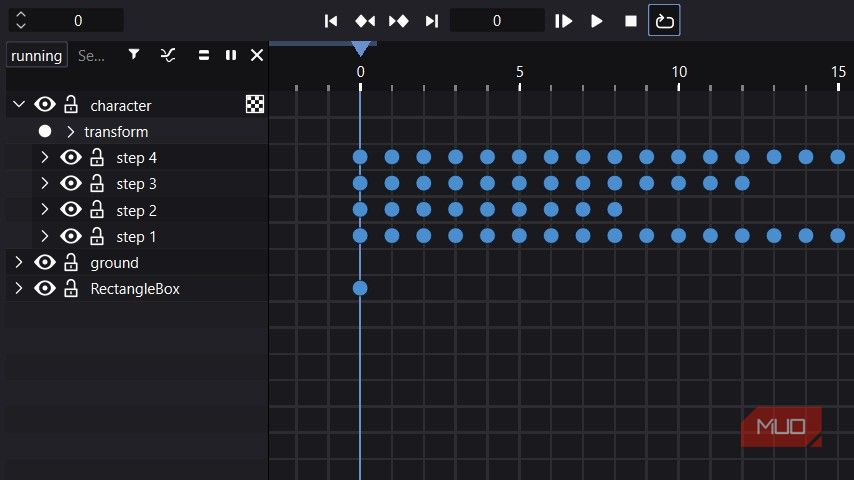854x480 pixels.
Task: Hide the step 3 layer
Action: 71,184
